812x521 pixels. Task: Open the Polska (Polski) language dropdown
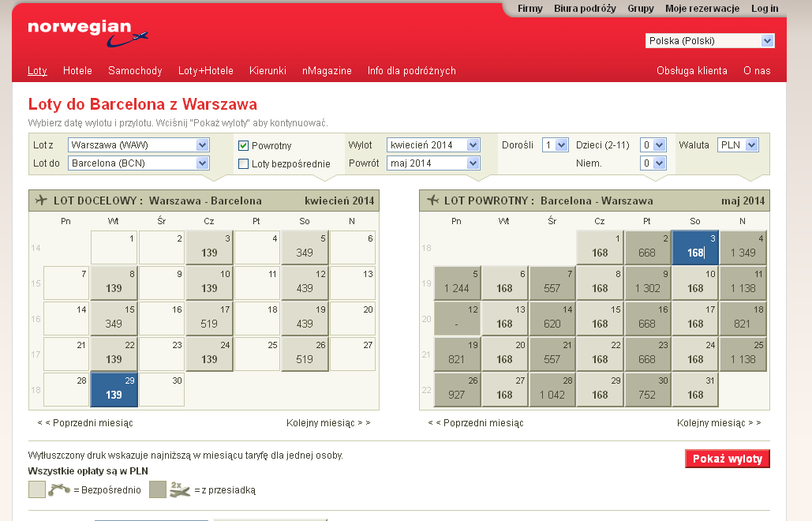[710, 41]
